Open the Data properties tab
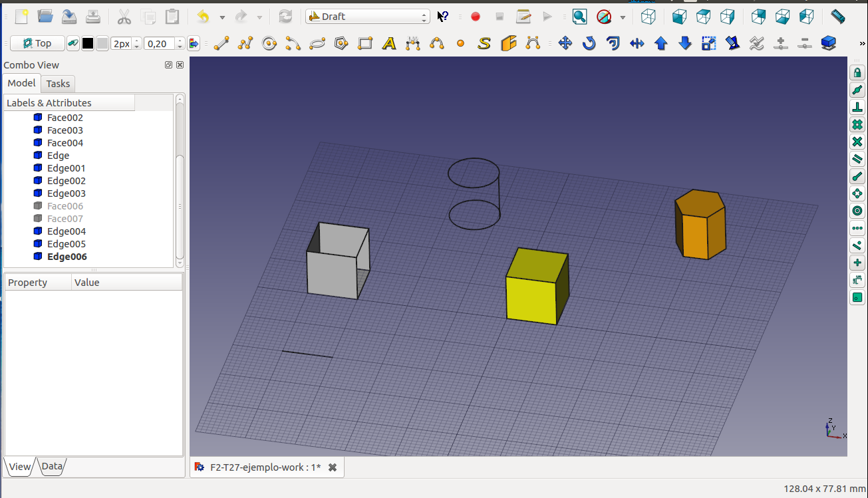The height and width of the screenshot is (498, 868). 52,467
